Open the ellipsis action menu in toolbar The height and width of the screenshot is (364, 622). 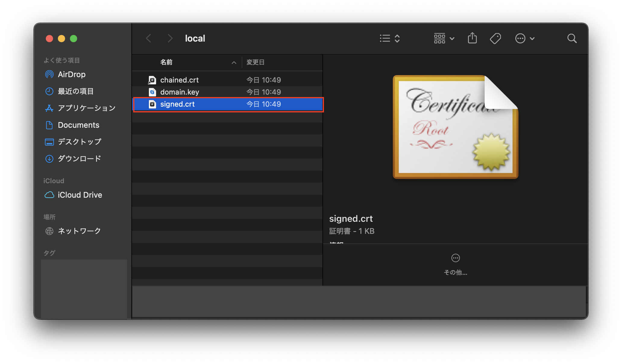525,39
